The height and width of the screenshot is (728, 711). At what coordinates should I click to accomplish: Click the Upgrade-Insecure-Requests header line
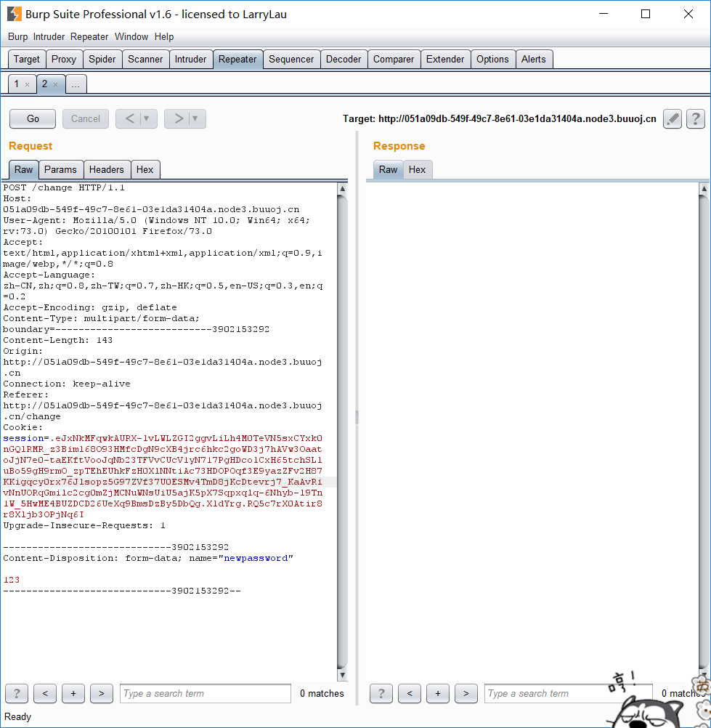(x=84, y=525)
